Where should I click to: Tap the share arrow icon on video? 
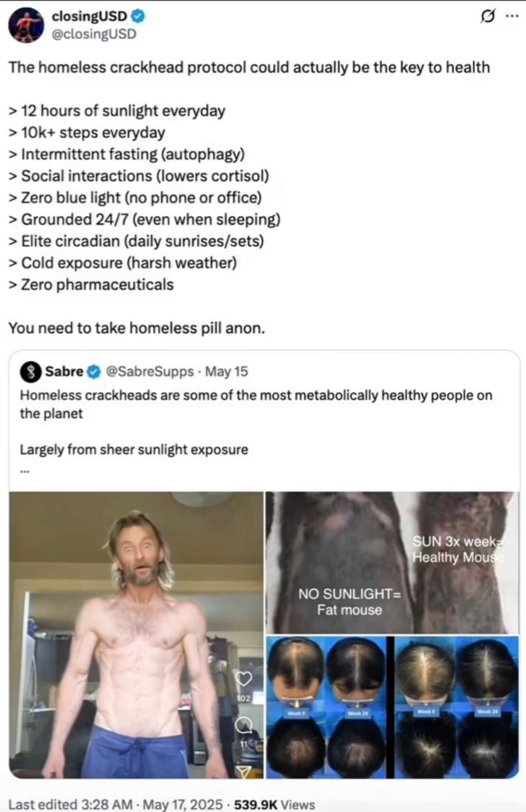pyautogui.click(x=244, y=771)
